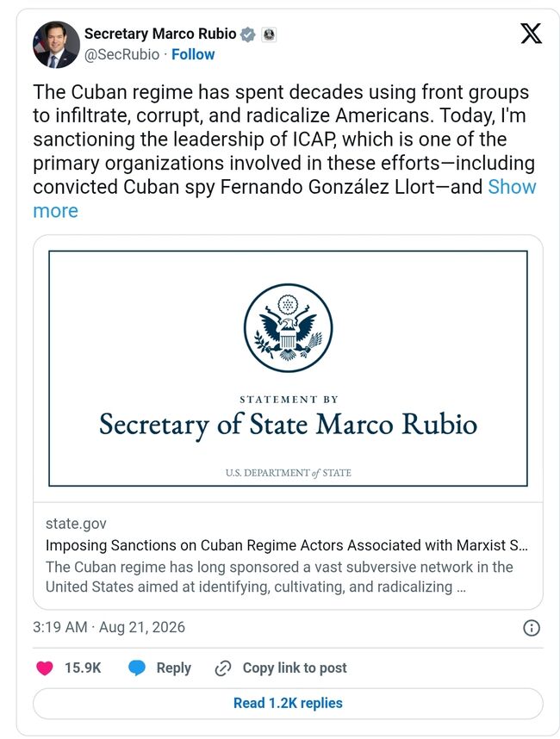Like the post with heart icon
Image resolution: width=560 pixels, height=739 pixels.
pyautogui.click(x=45, y=668)
